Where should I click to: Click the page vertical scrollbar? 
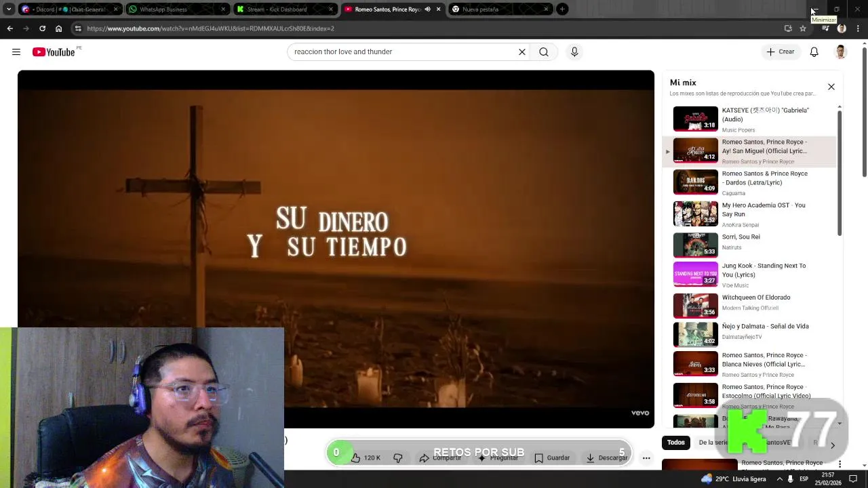point(864,112)
